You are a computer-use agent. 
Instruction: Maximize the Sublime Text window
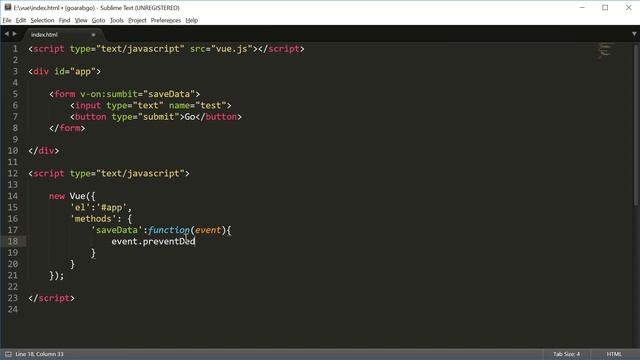click(605, 7)
